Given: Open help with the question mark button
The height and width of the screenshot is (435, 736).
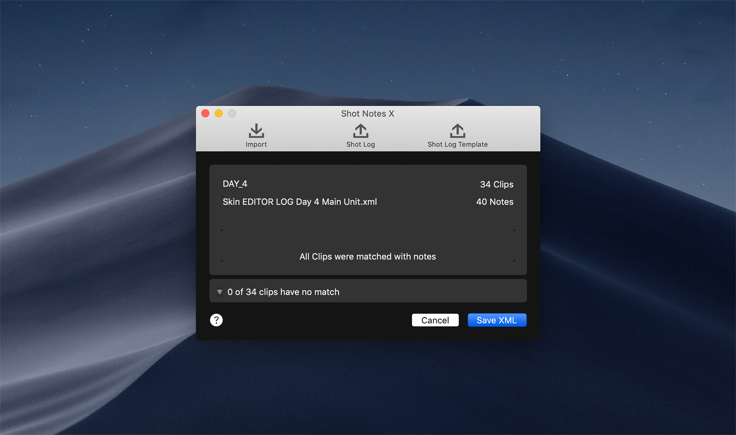Looking at the screenshot, I should 216,320.
